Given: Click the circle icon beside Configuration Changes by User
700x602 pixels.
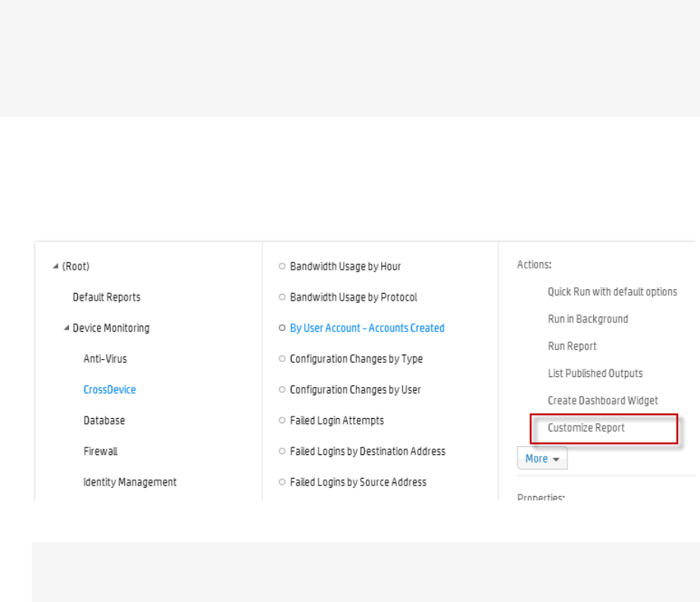Looking at the screenshot, I should 282,390.
